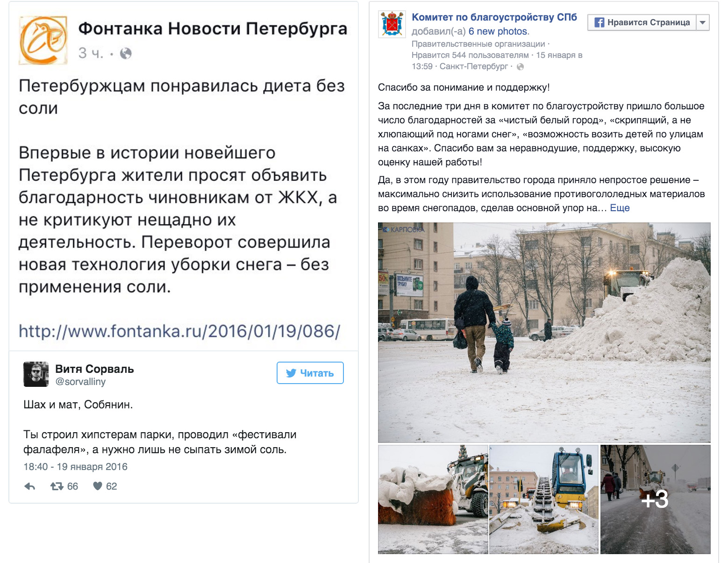The width and height of the screenshot is (728, 563).
Task: Open the fontanka.ru/2016/01/19/086 link
Action: pyautogui.click(x=179, y=331)
